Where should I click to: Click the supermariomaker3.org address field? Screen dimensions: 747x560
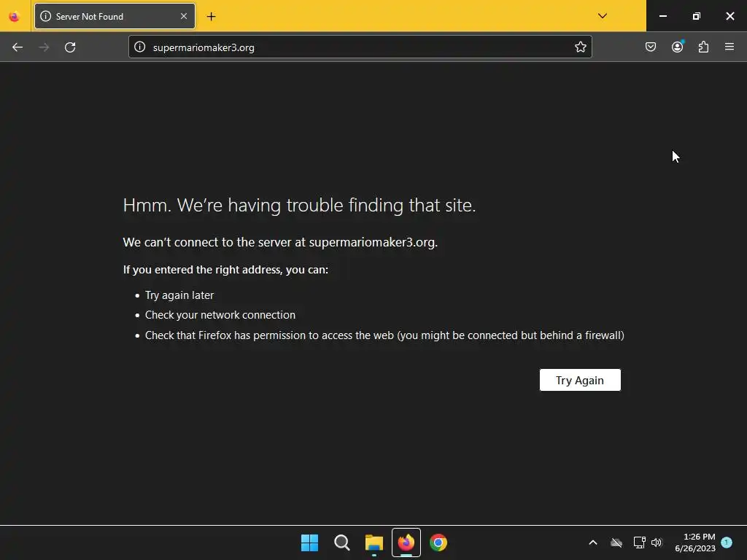tap(360, 47)
